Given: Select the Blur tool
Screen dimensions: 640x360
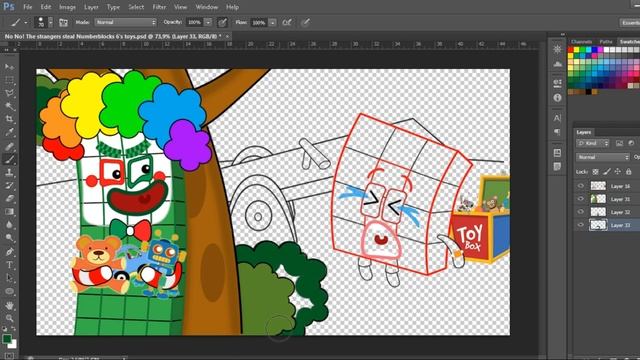Looking at the screenshot, I should click(x=9, y=225).
